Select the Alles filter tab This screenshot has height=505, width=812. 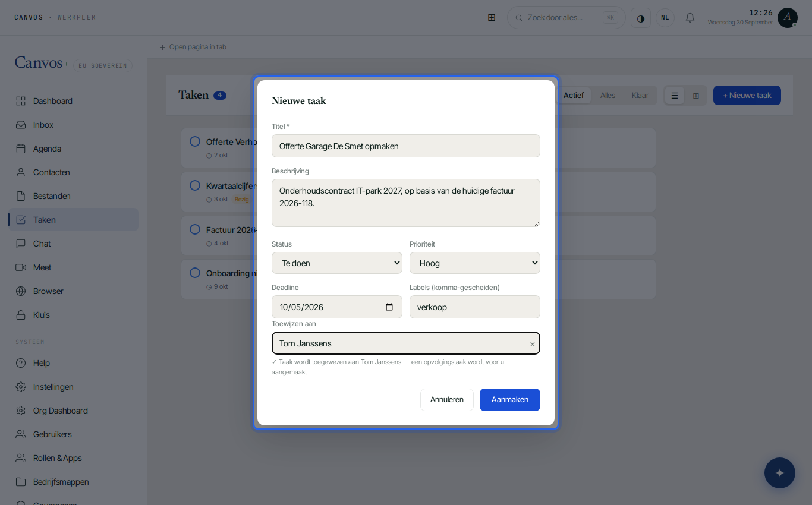tap(608, 96)
